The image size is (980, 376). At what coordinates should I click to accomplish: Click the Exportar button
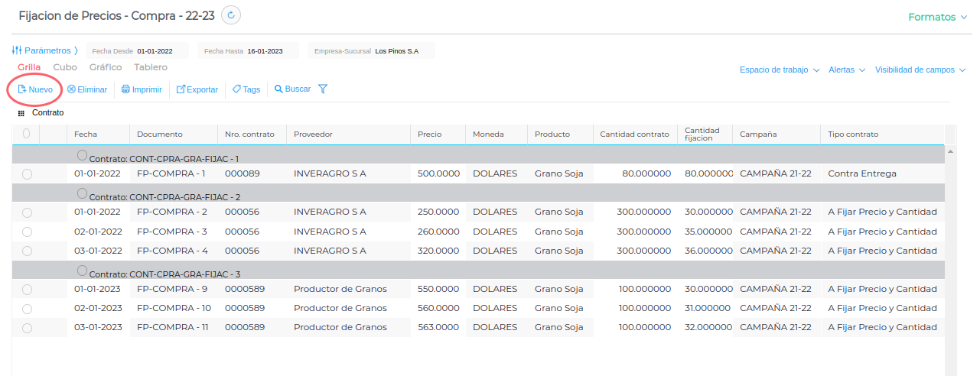coord(197,89)
